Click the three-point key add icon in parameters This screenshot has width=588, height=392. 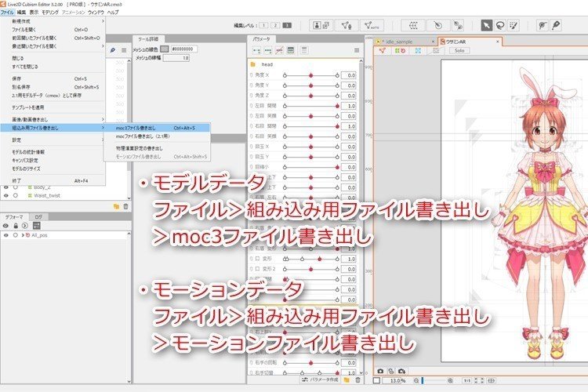(x=268, y=50)
